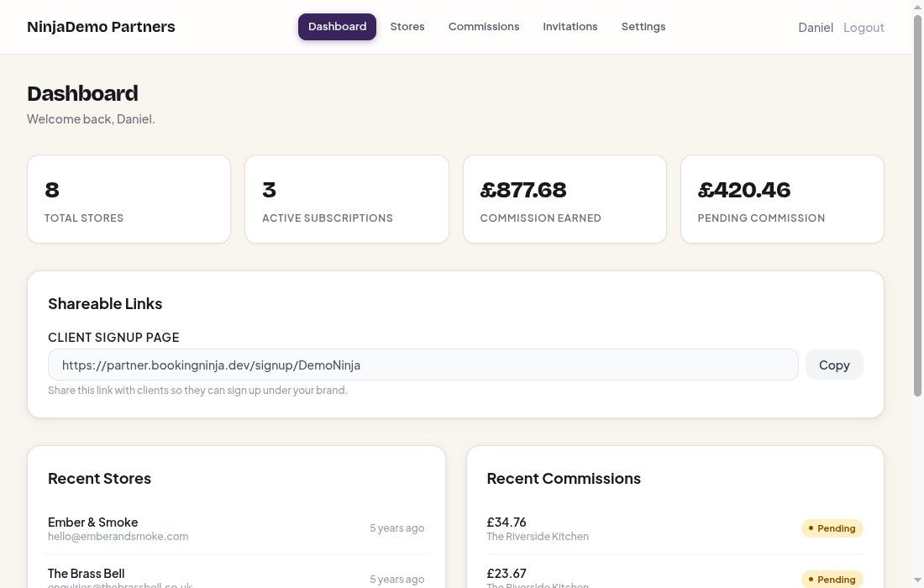Click the NinjaDemo Partners logo text
This screenshot has height=588, width=924.
[x=101, y=27]
